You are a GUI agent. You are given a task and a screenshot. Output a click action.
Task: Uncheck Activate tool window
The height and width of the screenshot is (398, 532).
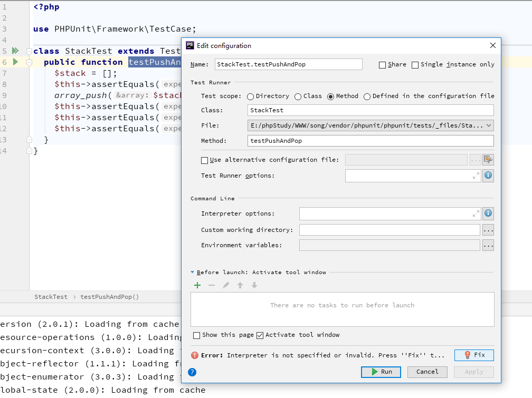click(x=260, y=335)
